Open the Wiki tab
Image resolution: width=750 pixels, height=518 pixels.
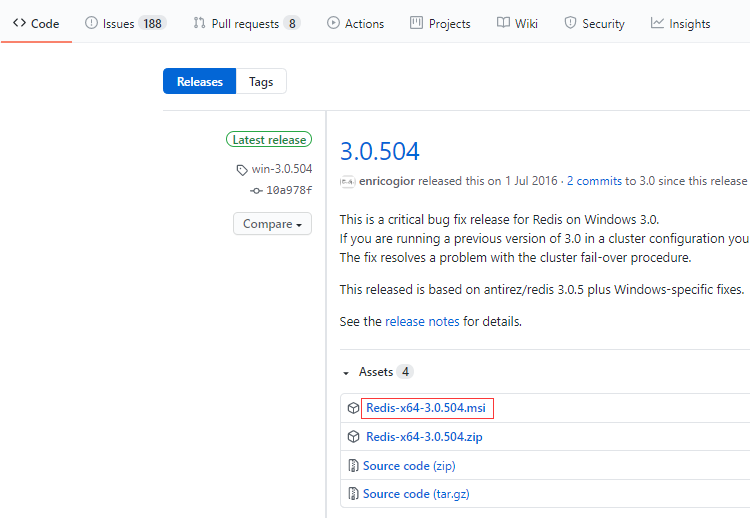coord(518,23)
